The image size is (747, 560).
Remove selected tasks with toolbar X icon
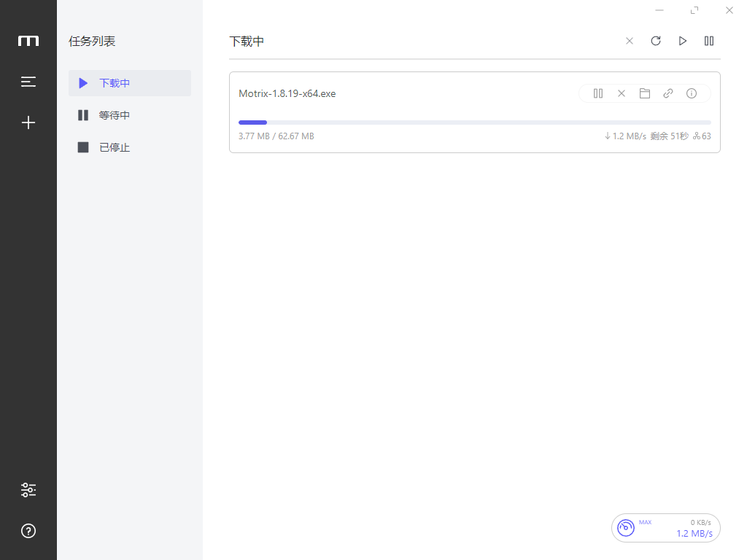(630, 41)
